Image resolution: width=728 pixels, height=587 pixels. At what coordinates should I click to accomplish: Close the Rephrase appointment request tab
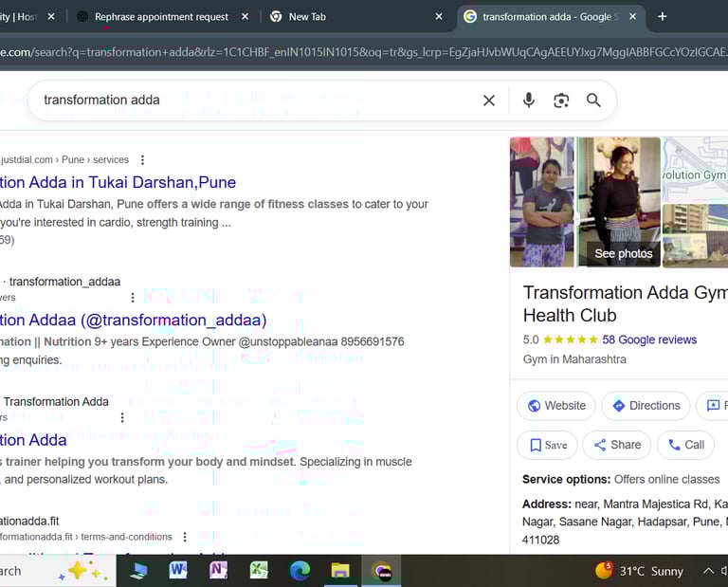click(x=246, y=17)
